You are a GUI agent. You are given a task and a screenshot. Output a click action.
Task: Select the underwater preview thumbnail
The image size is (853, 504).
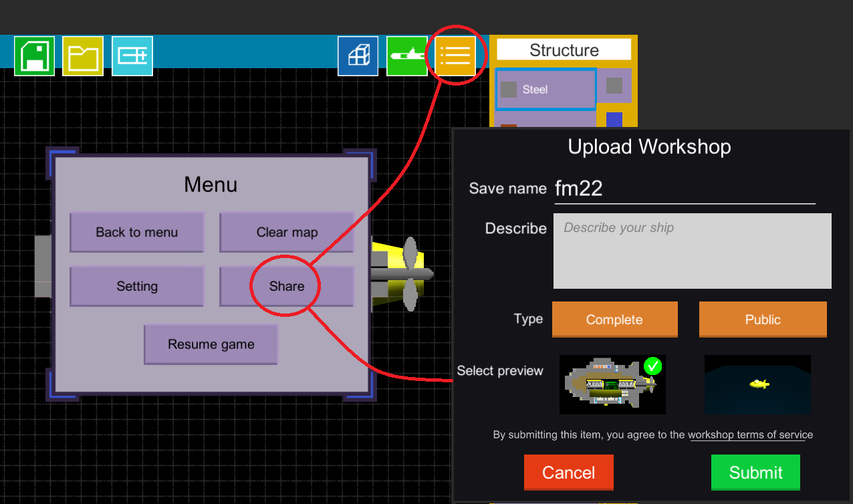point(757,384)
